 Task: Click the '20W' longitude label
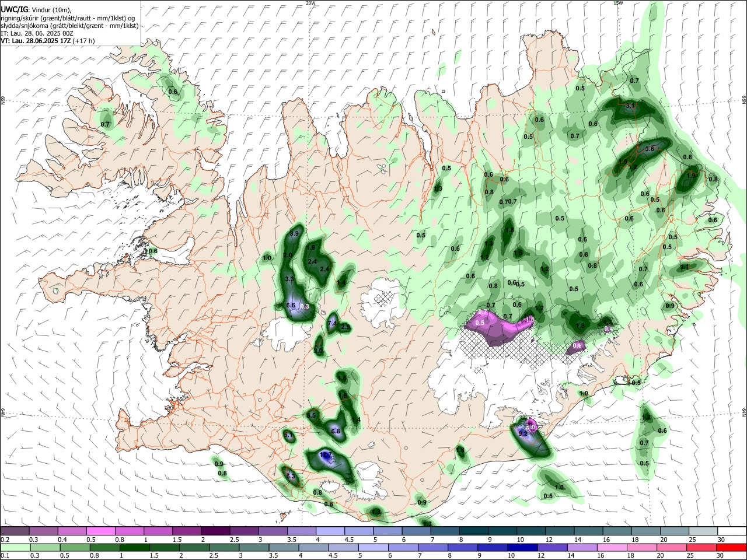coord(310,3)
